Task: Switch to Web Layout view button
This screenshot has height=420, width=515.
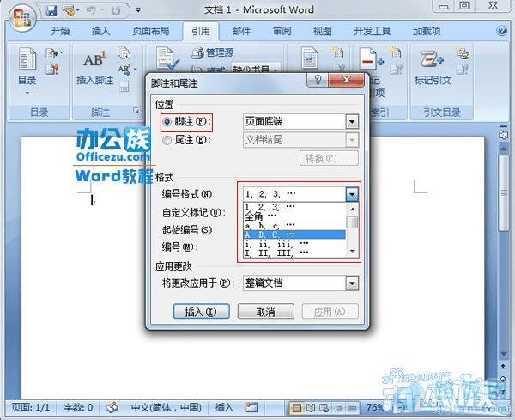Action: [324, 408]
